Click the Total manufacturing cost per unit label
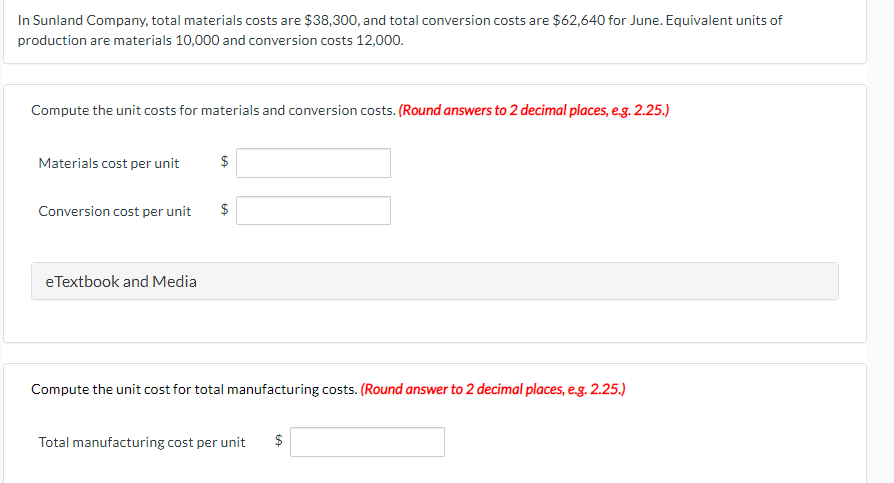The width and height of the screenshot is (894, 483). point(142,443)
